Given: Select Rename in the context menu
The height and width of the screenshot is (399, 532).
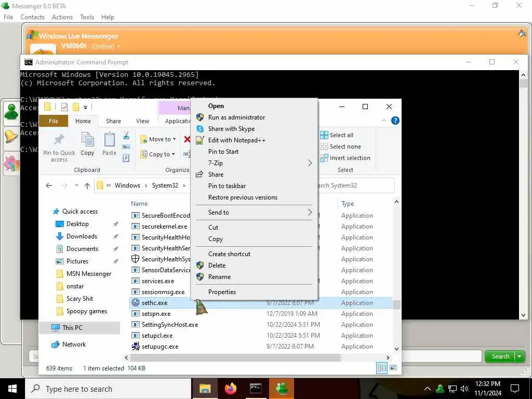Looking at the screenshot, I should pyautogui.click(x=254, y=277).
